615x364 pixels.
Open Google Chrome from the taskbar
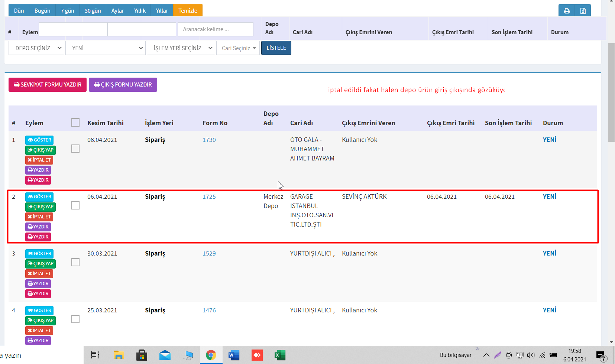(x=211, y=355)
